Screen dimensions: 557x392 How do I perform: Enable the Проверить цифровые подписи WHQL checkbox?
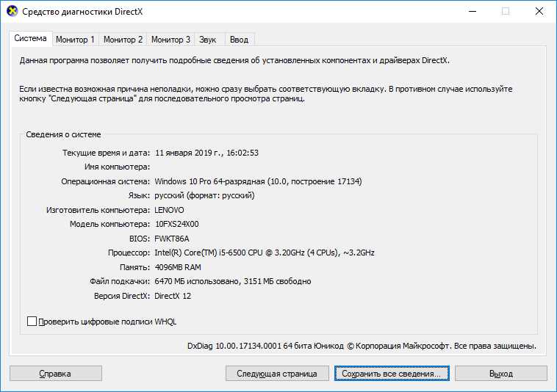[32, 321]
